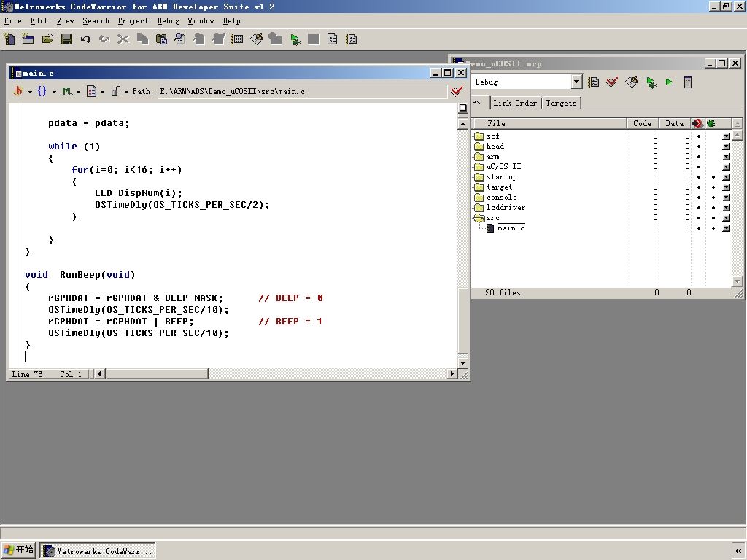Click the red checkmark icon in the main.c editor toolbar
This screenshot has height=560, width=747.
[457, 91]
